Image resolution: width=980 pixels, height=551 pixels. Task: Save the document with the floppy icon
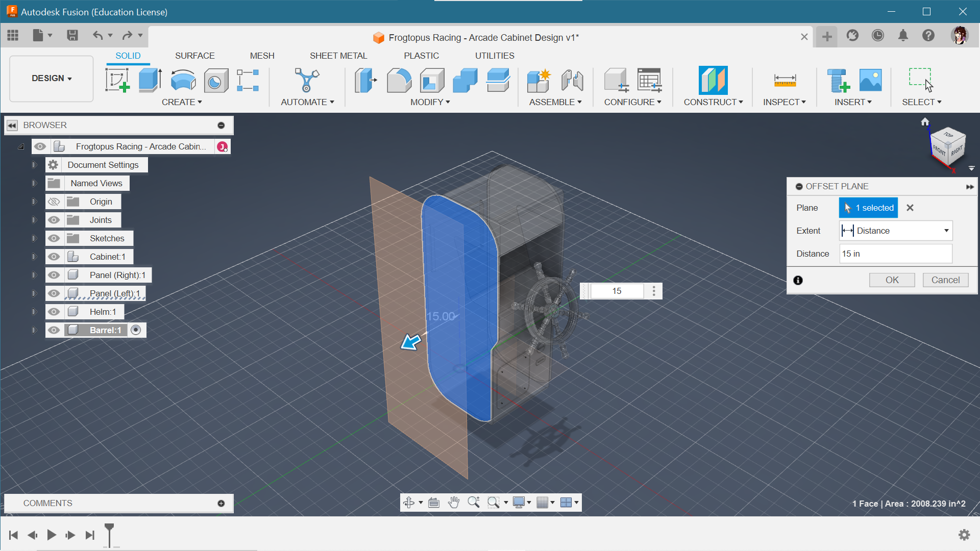click(72, 35)
